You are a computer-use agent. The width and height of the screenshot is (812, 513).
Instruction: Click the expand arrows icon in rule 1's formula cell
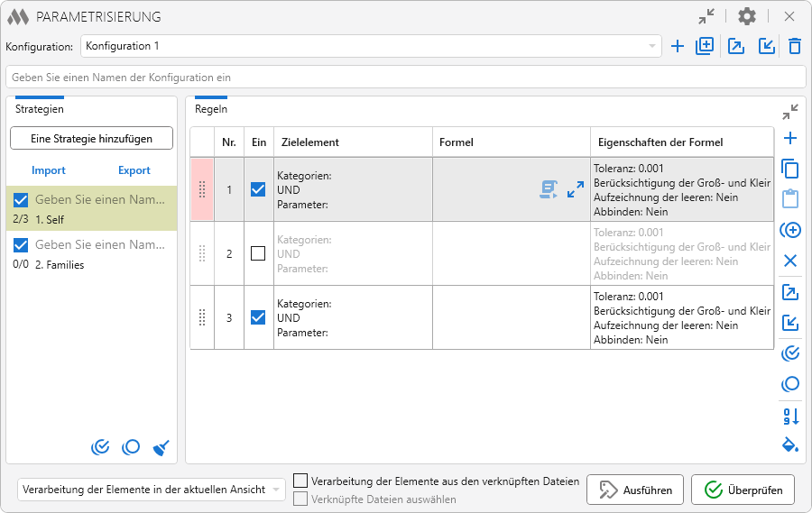click(576, 189)
